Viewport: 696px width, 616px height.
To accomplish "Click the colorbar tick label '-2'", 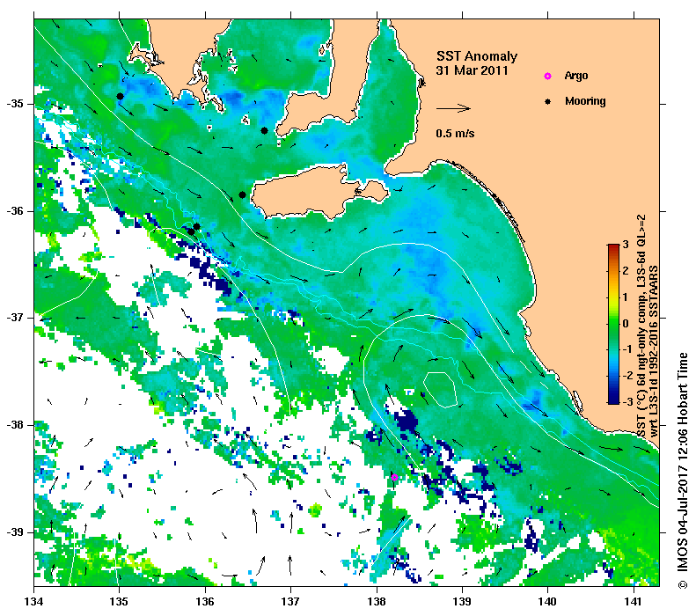I will 626,376.
